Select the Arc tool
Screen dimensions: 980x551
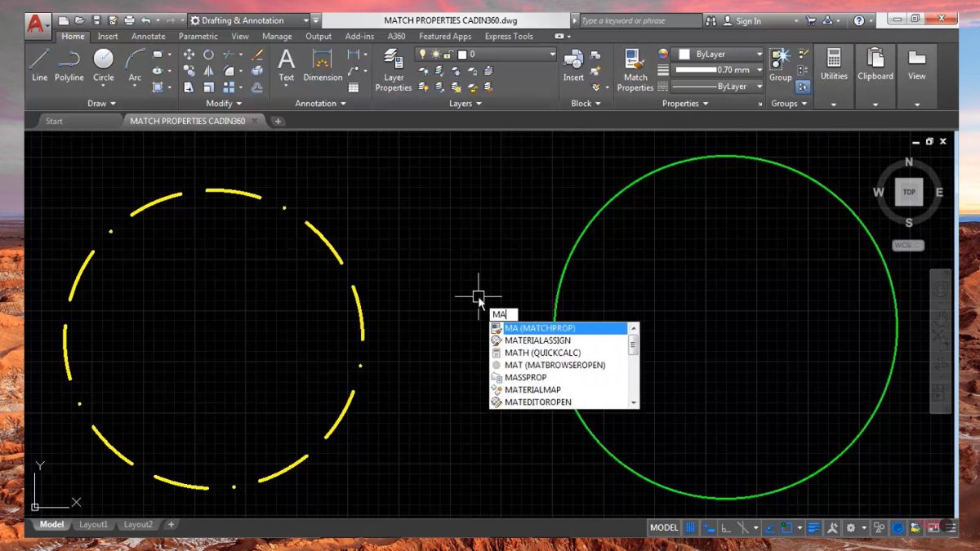tap(135, 64)
